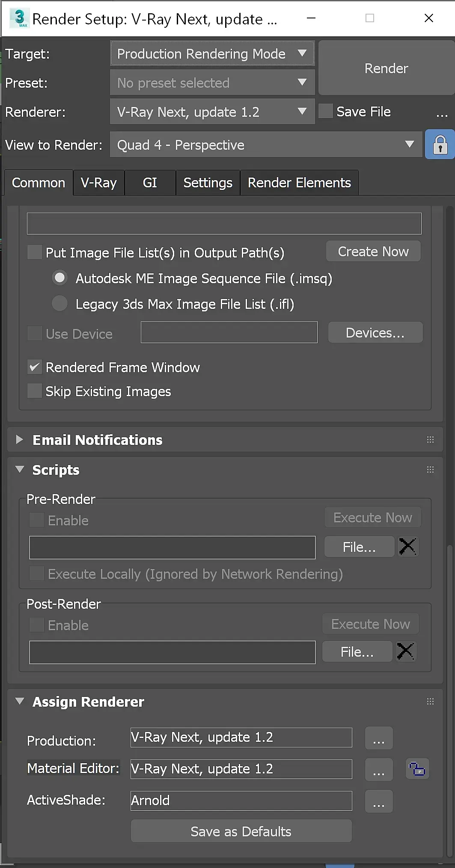Clear the Pre-Render script with X icon

(407, 547)
